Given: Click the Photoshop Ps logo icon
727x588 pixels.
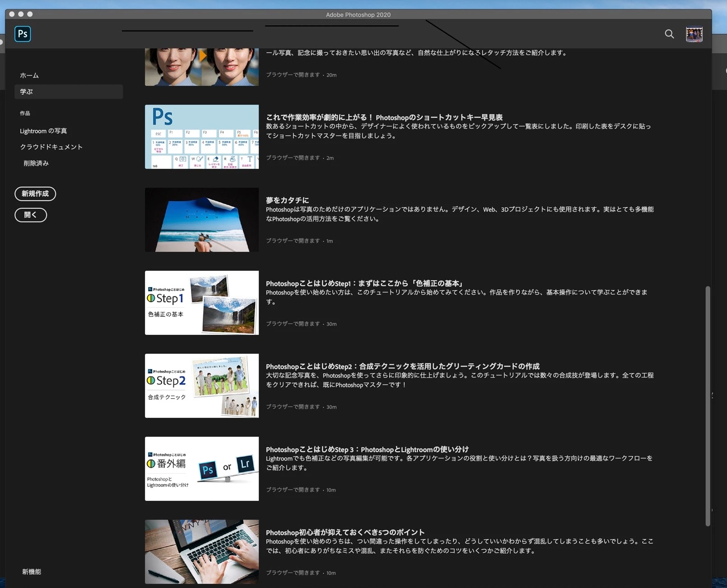Looking at the screenshot, I should click(23, 34).
